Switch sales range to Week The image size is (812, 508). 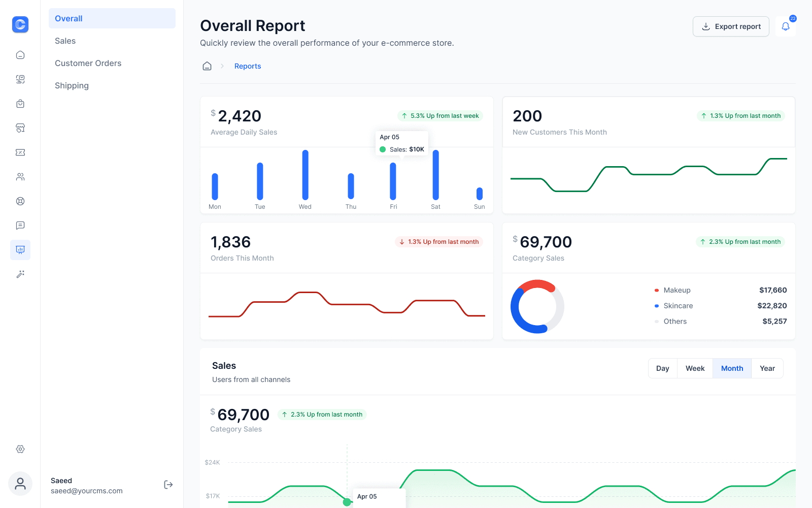coord(695,368)
